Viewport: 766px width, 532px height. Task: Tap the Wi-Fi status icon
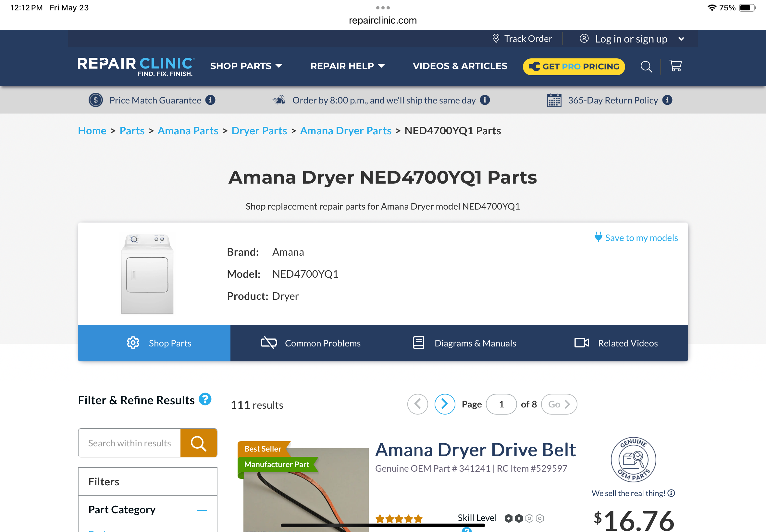(x=712, y=8)
